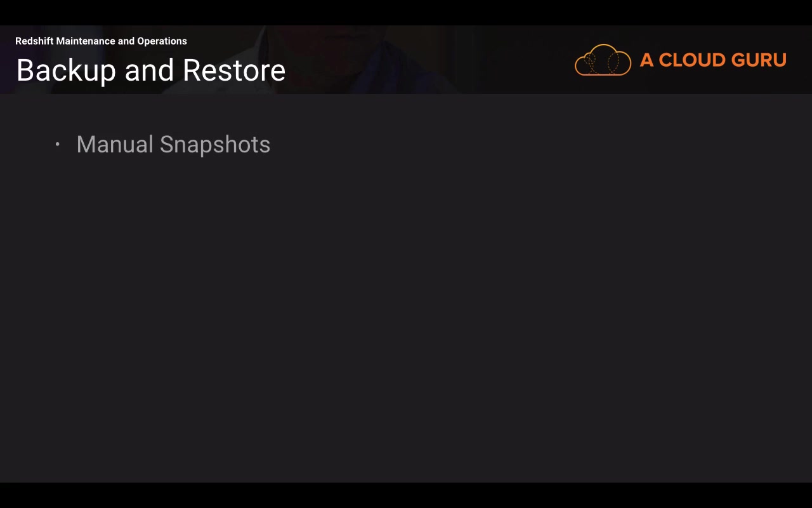812x508 pixels.
Task: Click the word and in the slide title
Action: 150,70
